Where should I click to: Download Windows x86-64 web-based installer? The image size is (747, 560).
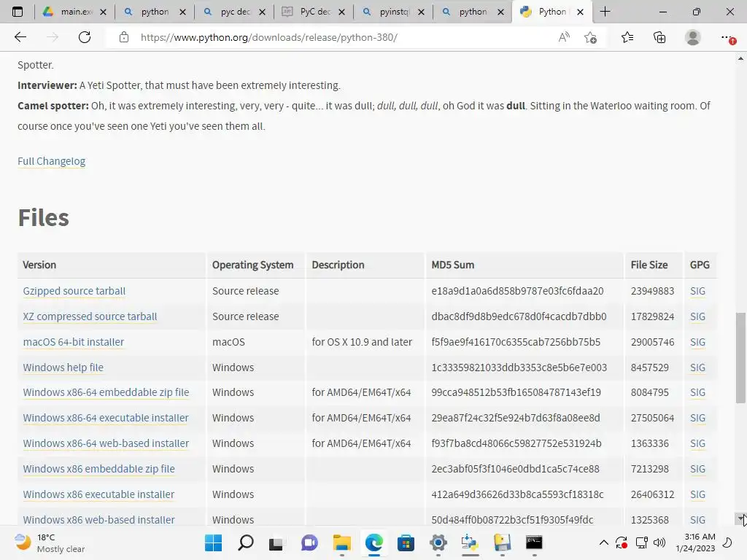106,443
